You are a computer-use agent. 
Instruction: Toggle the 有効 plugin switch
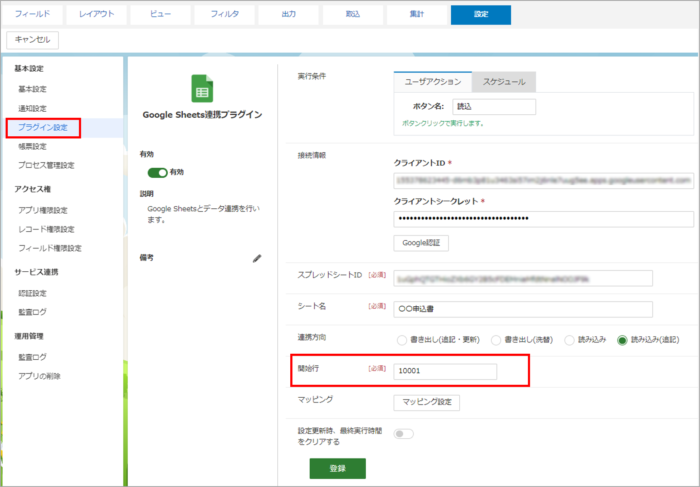tap(157, 172)
